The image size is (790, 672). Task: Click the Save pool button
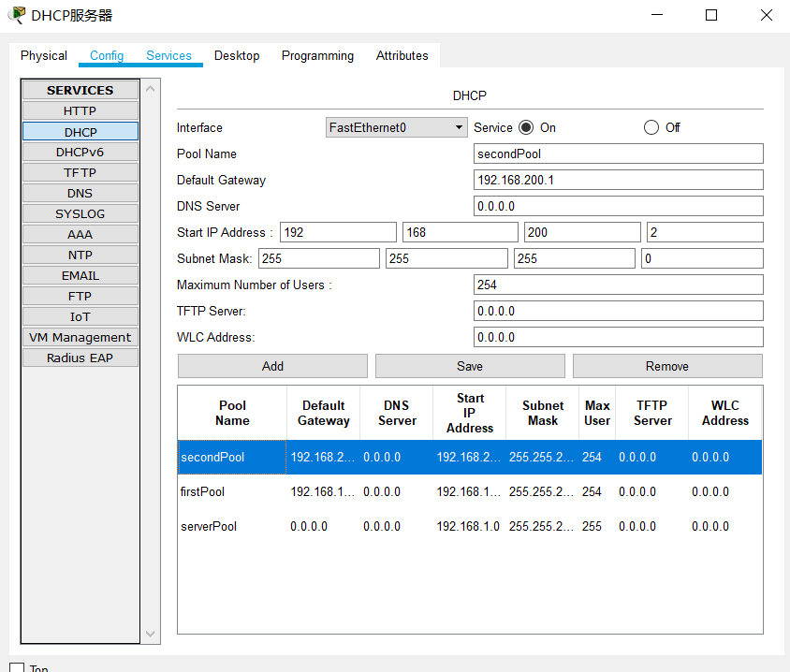pyautogui.click(x=470, y=366)
